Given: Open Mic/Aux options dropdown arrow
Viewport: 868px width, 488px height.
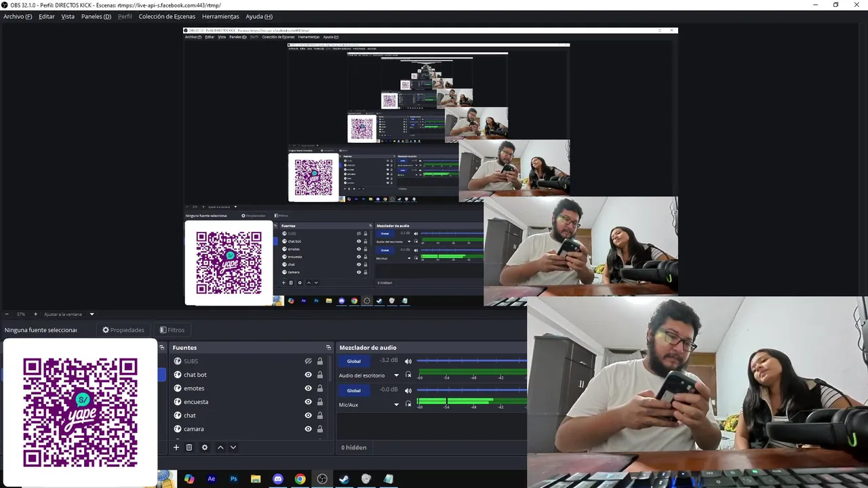Looking at the screenshot, I should coord(397,405).
